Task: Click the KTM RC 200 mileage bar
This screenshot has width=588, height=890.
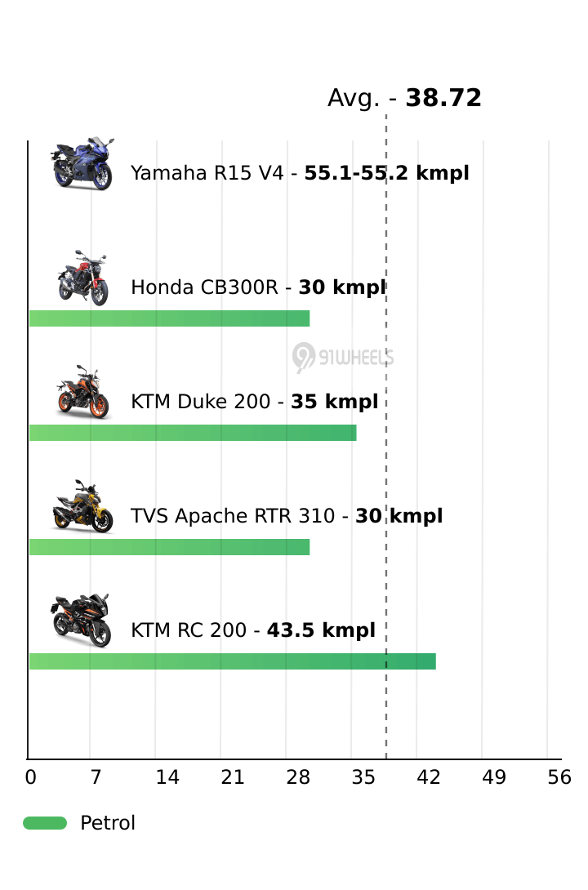Action: coord(232,661)
